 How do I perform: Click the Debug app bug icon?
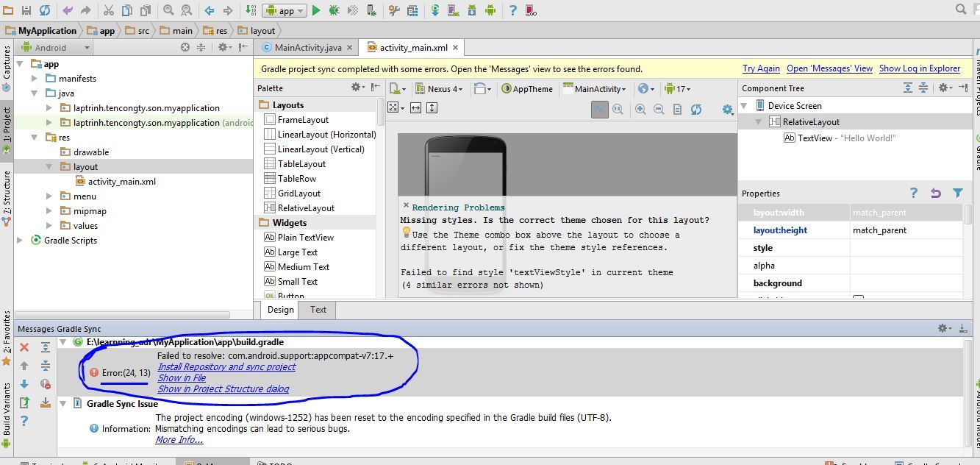coord(334,10)
